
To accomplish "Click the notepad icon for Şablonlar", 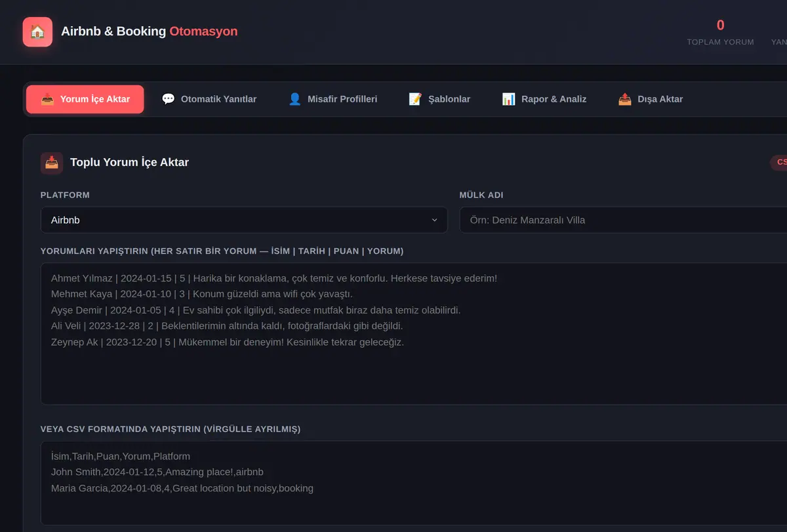I will coord(415,99).
